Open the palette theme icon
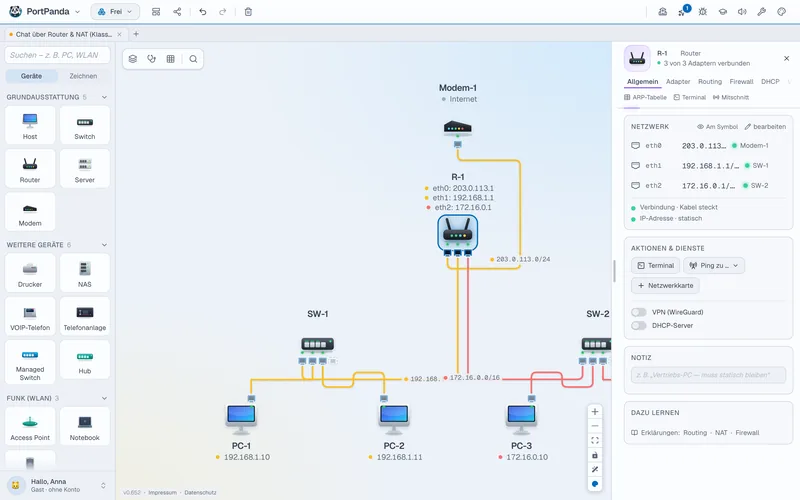 pyautogui.click(x=782, y=12)
